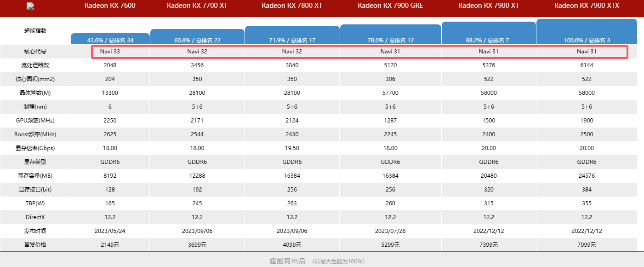Click the 超能指数 row label

(35, 31)
